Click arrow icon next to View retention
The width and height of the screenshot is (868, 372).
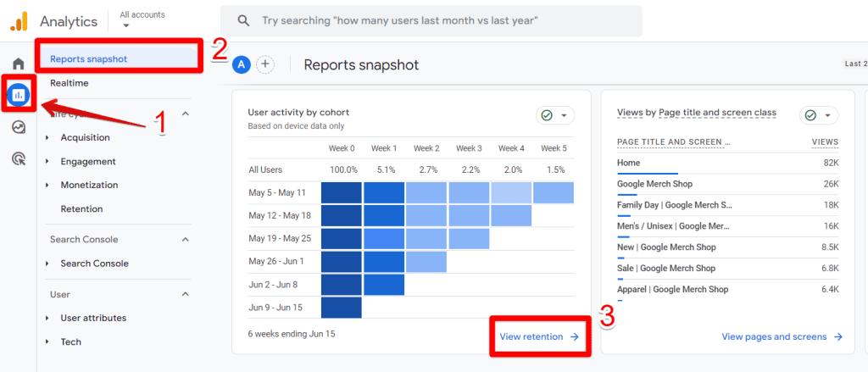coord(575,336)
